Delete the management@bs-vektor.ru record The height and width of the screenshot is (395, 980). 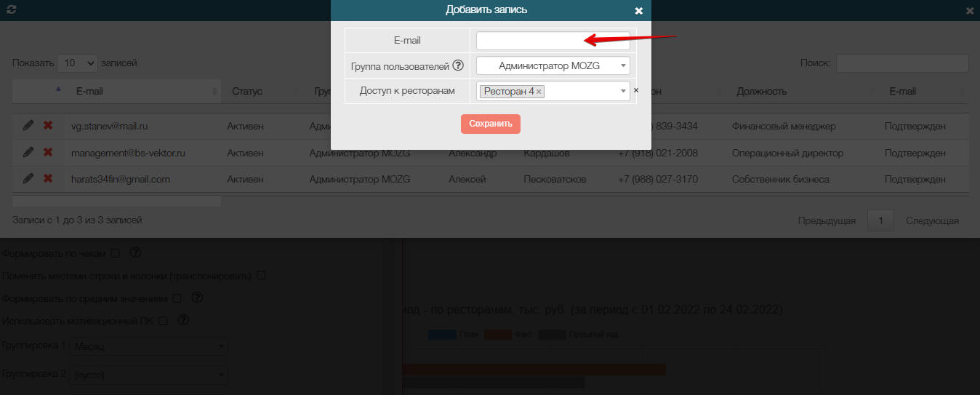tap(48, 153)
